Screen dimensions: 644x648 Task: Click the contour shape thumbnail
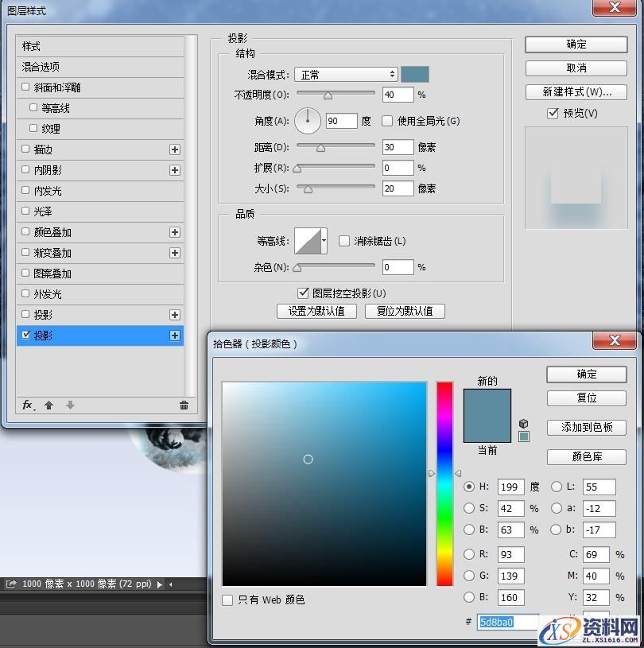point(307,239)
